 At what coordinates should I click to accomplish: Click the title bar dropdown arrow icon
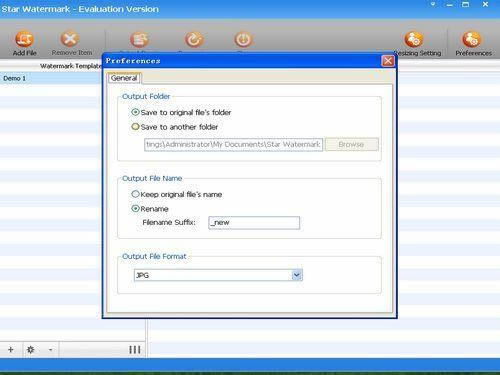coord(433,5)
